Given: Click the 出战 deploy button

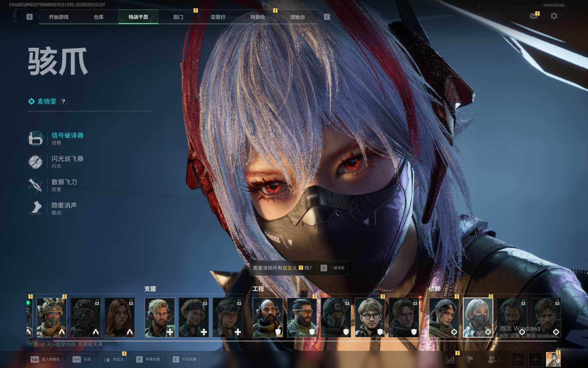Looking at the screenshot, I should 82,359.
